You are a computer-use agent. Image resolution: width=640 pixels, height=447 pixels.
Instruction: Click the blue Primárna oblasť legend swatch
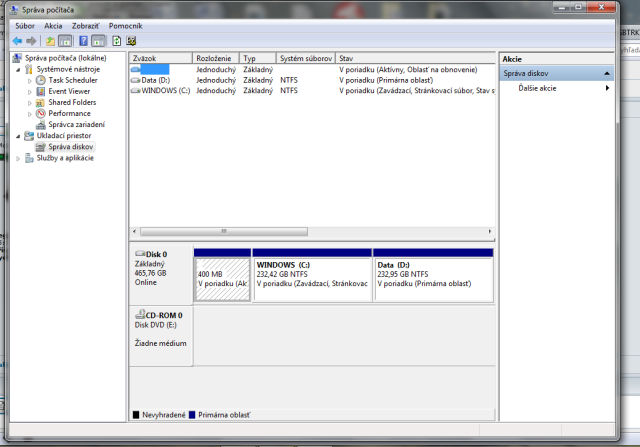tap(192, 415)
